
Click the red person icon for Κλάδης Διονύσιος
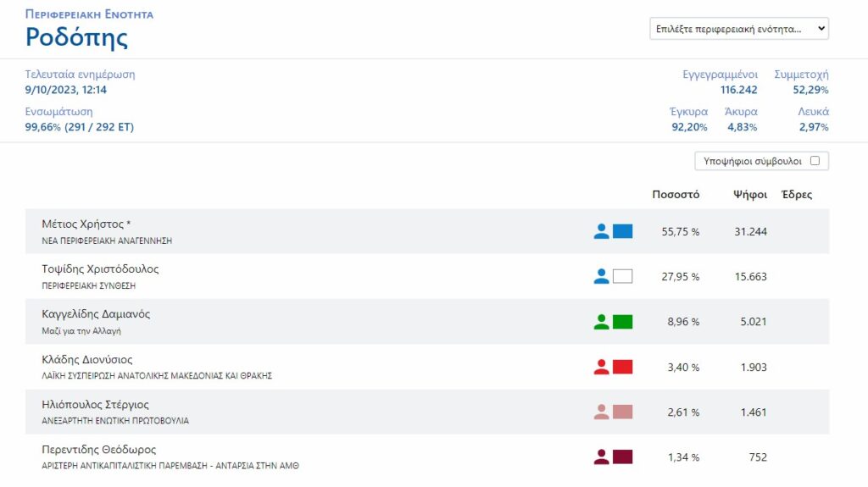coord(601,367)
